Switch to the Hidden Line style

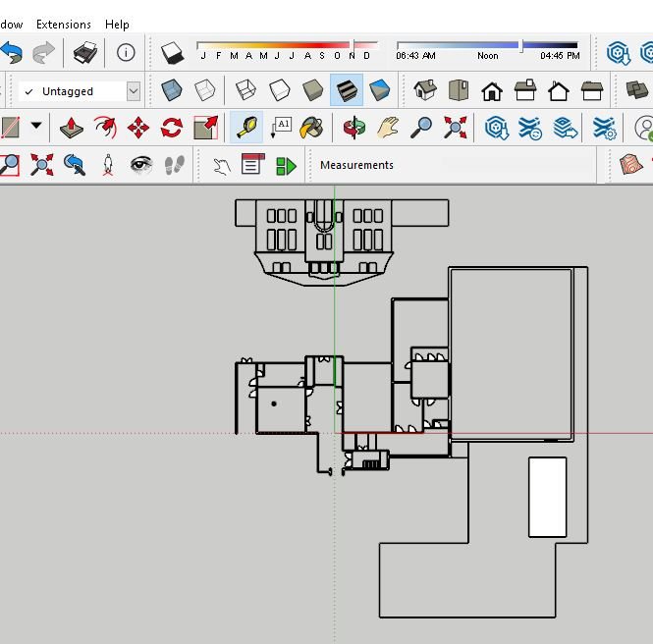click(279, 90)
